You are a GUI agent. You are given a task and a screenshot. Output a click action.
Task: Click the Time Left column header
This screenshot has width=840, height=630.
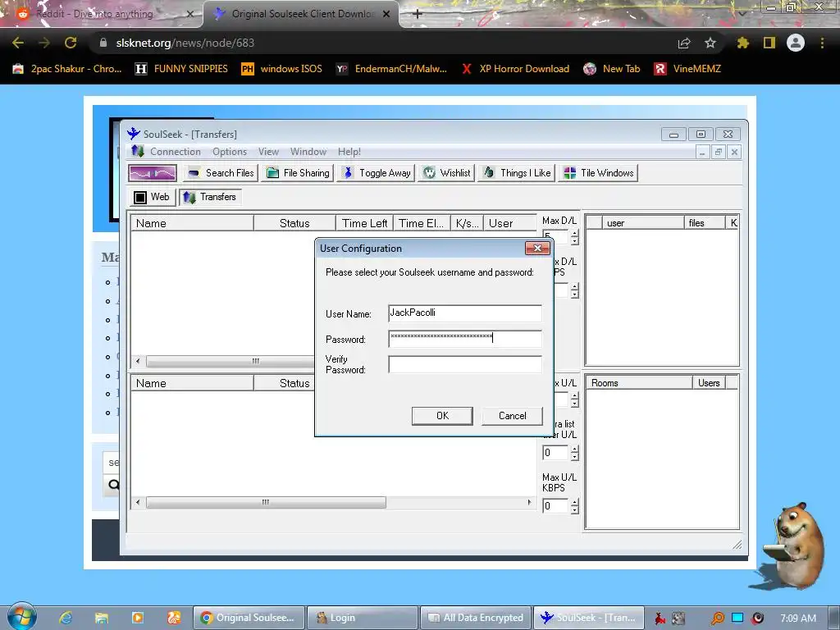(x=365, y=223)
